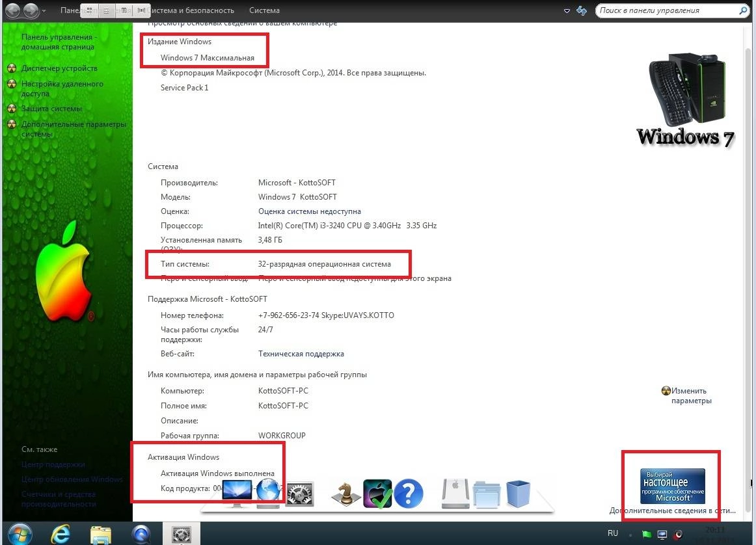
Task: Open 'Диспетчер устройств' link
Action: 59,68
